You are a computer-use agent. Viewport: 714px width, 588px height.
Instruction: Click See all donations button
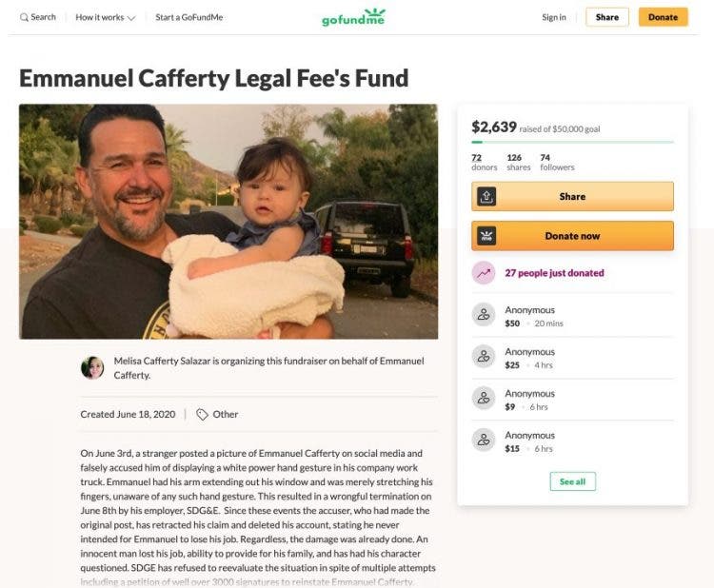572,481
